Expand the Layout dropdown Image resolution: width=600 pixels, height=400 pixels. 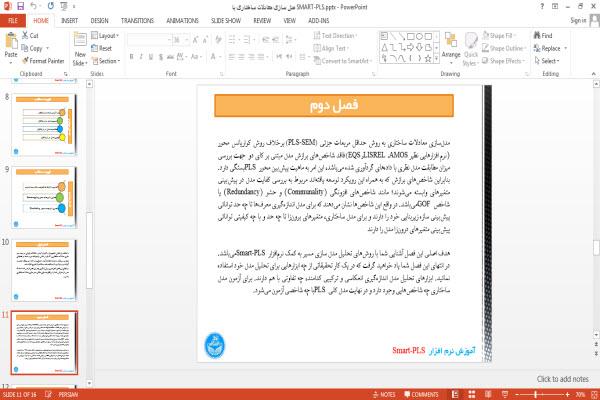pos(105,35)
